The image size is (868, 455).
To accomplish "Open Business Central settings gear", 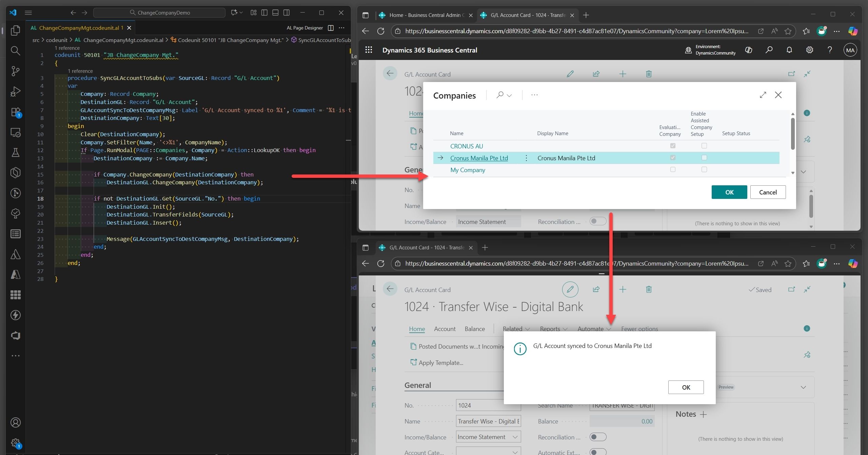I will point(809,50).
